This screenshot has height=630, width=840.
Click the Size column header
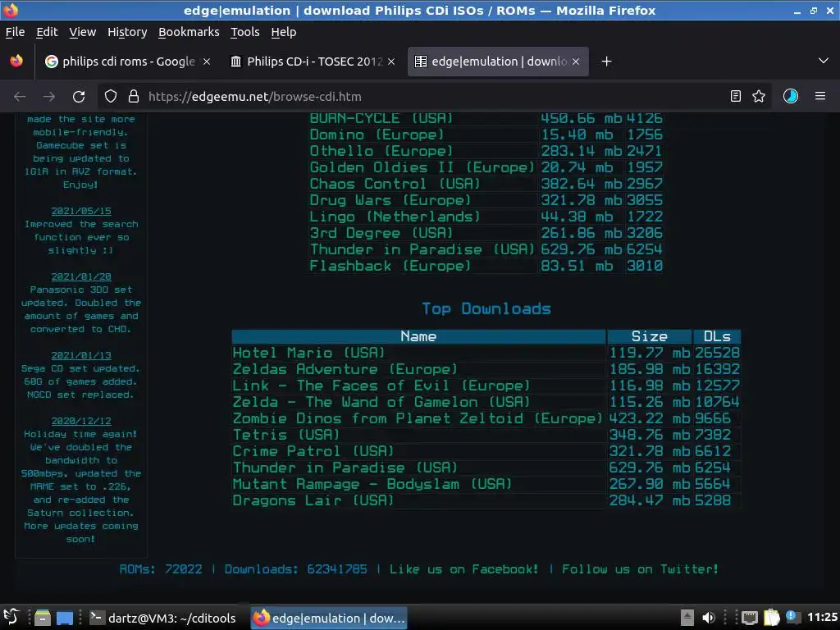(650, 336)
